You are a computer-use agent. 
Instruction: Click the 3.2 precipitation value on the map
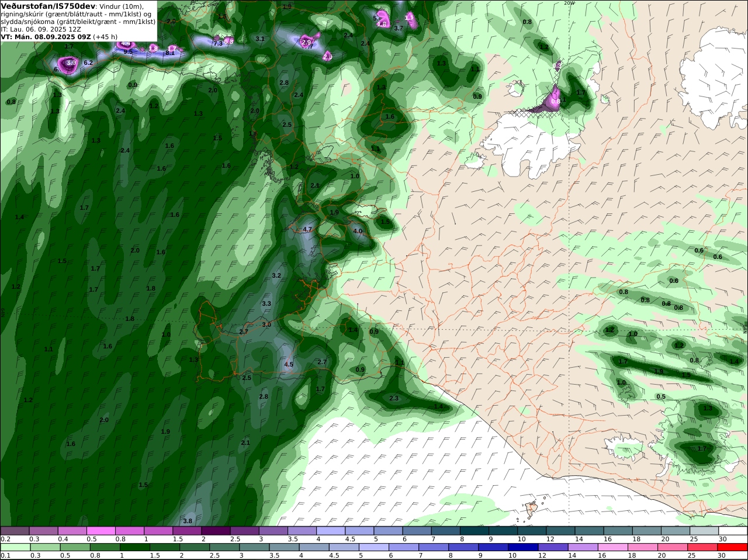click(x=276, y=276)
